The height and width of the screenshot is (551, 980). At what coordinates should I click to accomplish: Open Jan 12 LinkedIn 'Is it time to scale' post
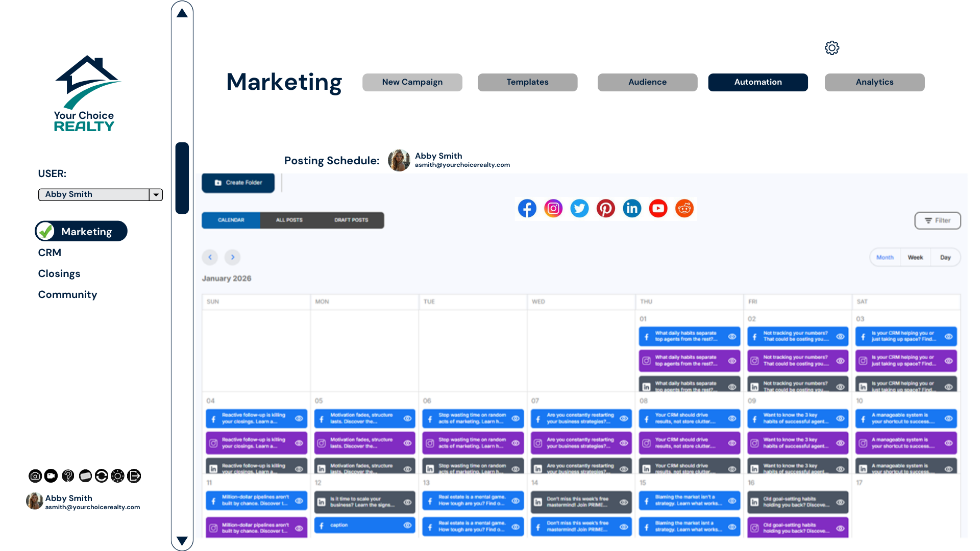(365, 502)
